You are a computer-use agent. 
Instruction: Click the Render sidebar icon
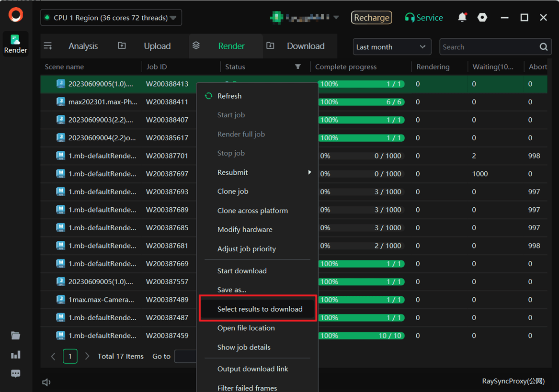16,44
